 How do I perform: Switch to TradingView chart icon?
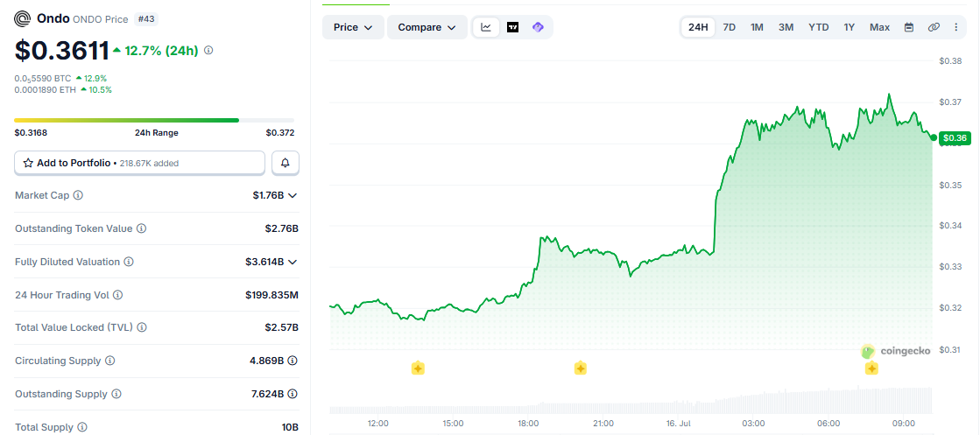[512, 27]
